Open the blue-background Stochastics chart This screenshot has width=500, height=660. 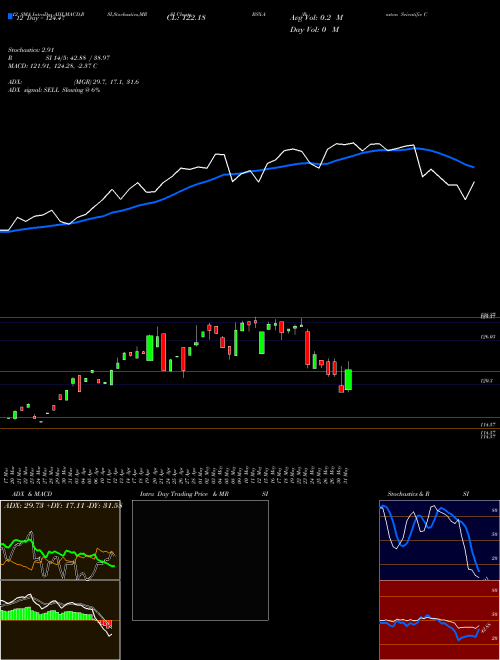(439, 540)
